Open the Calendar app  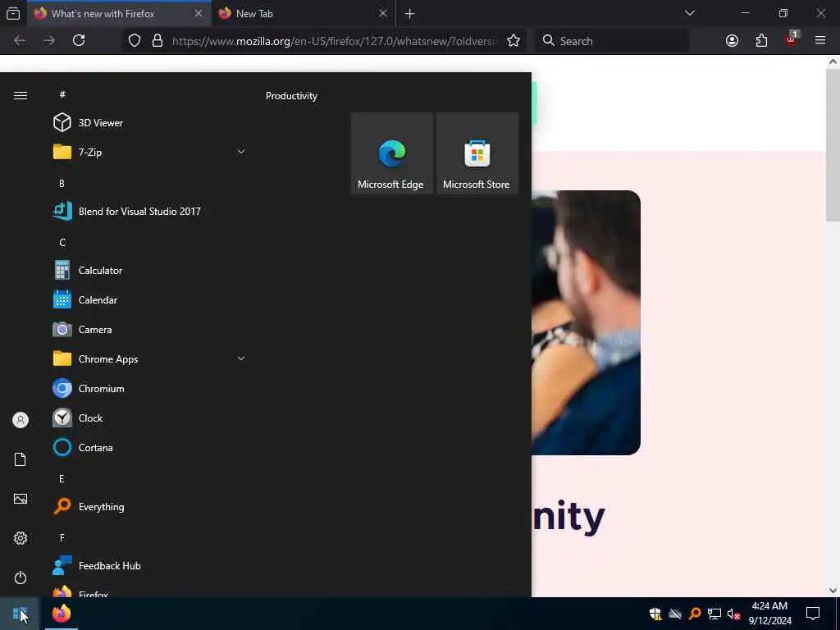(x=149, y=300)
